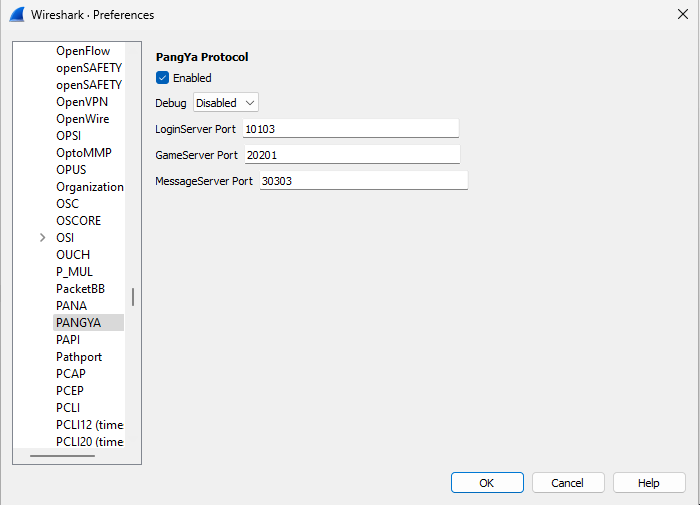Select PAPI protocol entry
The image size is (700, 505).
pyautogui.click(x=68, y=339)
